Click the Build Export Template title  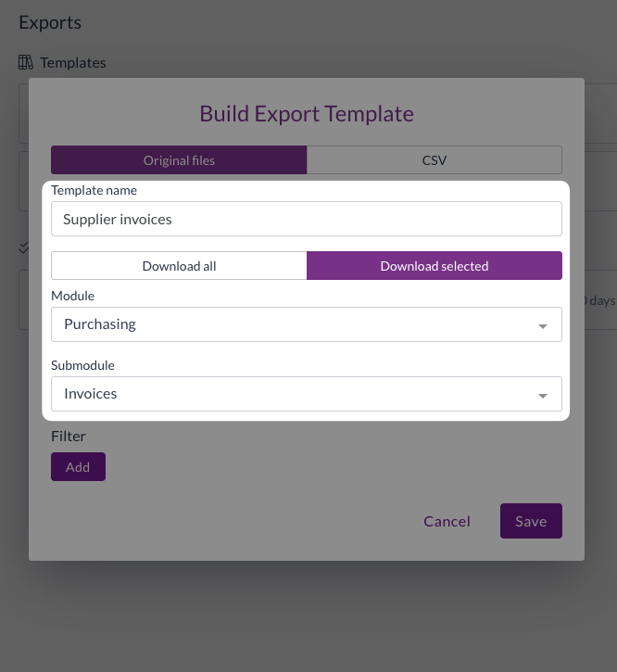pyautogui.click(x=306, y=114)
